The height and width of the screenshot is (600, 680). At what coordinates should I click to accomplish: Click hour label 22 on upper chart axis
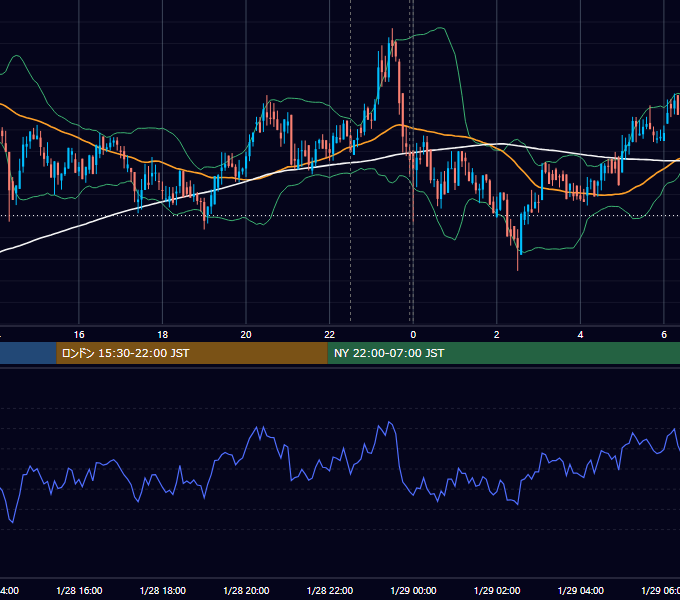click(x=330, y=334)
